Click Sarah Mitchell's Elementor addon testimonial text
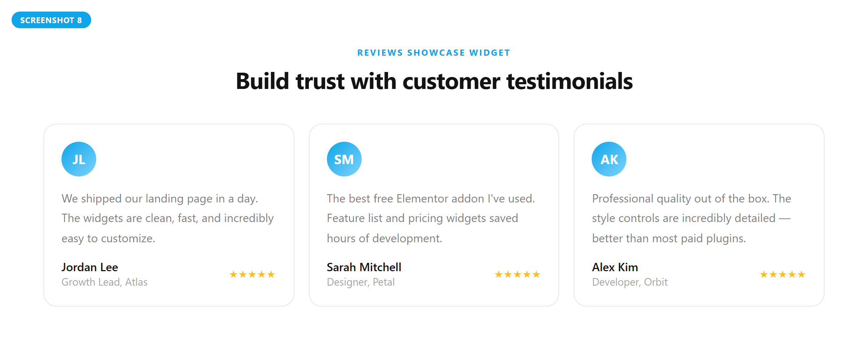Image resolution: width=868 pixels, height=350 pixels. coord(430,218)
